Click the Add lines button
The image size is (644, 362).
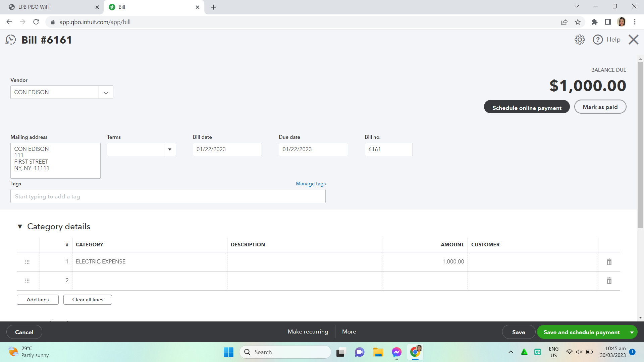tap(38, 300)
